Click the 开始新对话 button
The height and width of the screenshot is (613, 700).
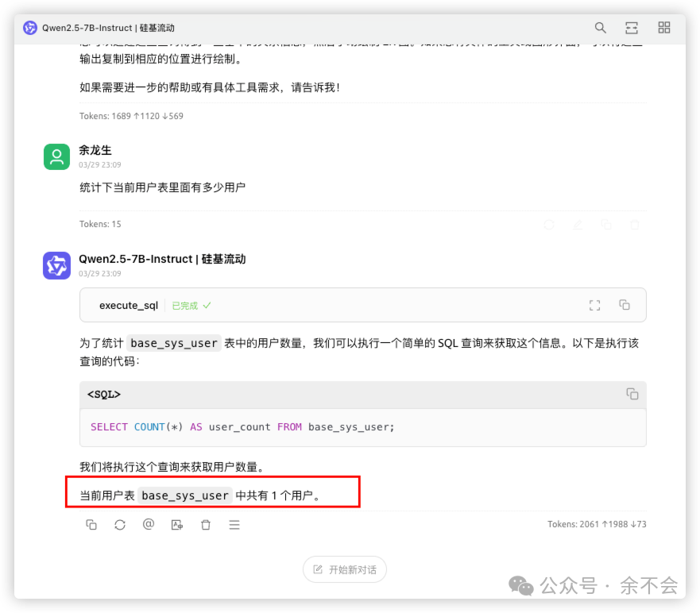point(344,569)
